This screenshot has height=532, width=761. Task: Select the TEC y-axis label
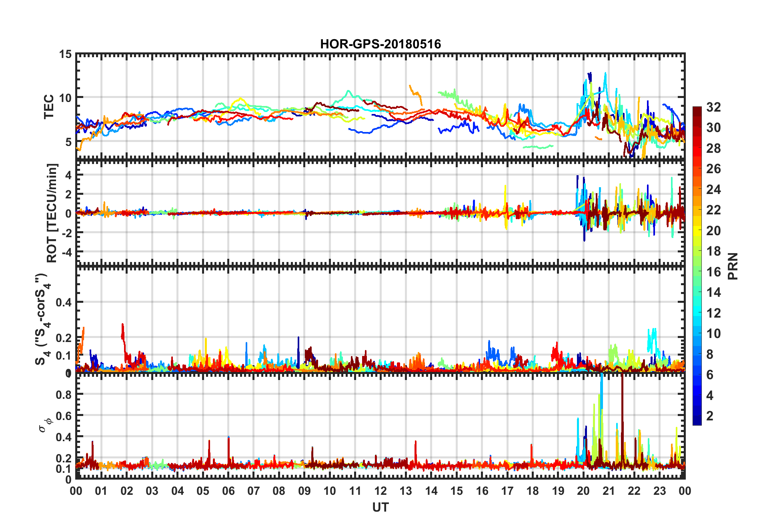(x=49, y=106)
